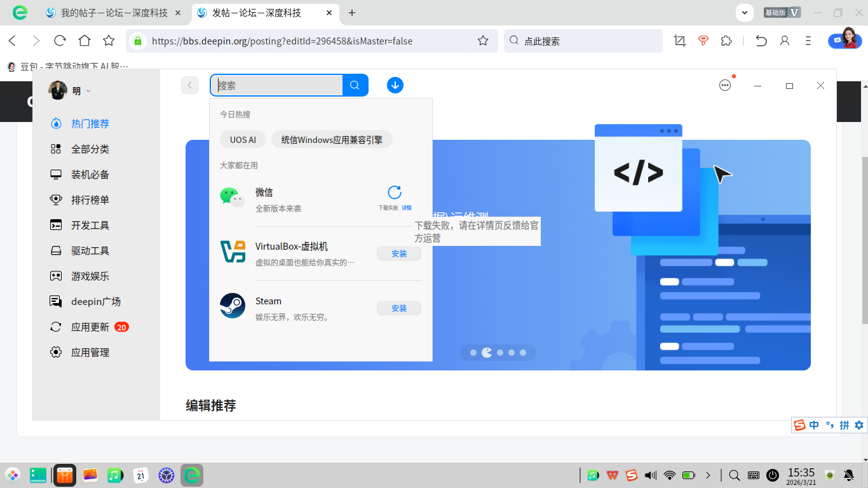Install Steam with its 安装 button

399,308
